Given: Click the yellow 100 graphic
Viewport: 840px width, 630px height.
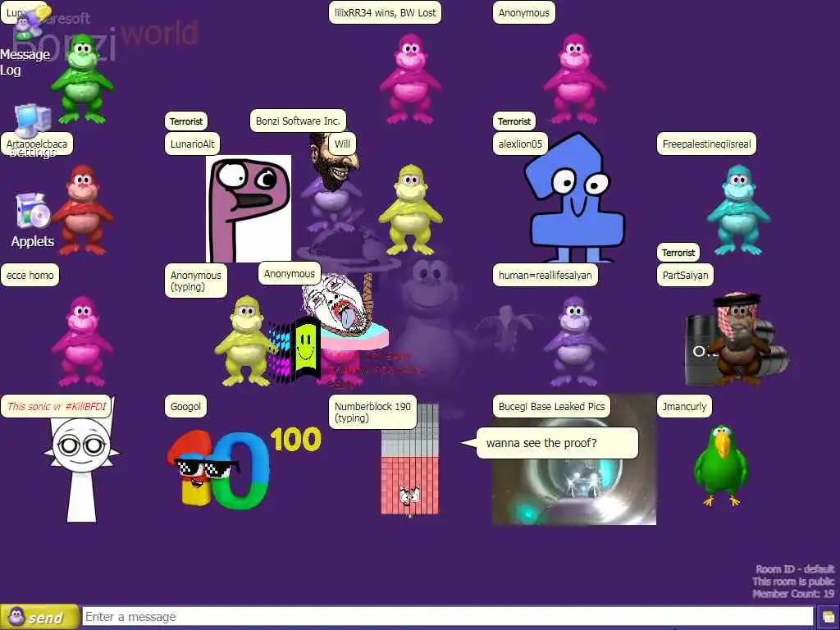Looking at the screenshot, I should point(295,440).
